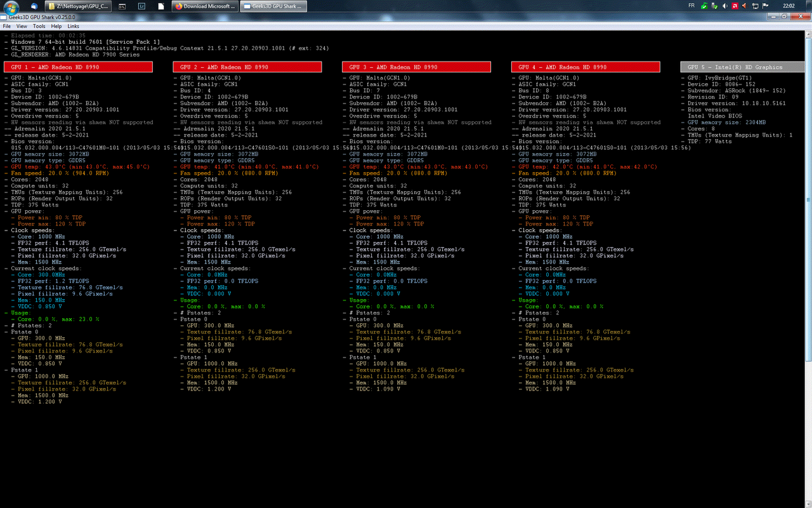Screen dimensions: 812x508
Task: Switch to the Firefox Download Microsoft window
Action: [204, 6]
